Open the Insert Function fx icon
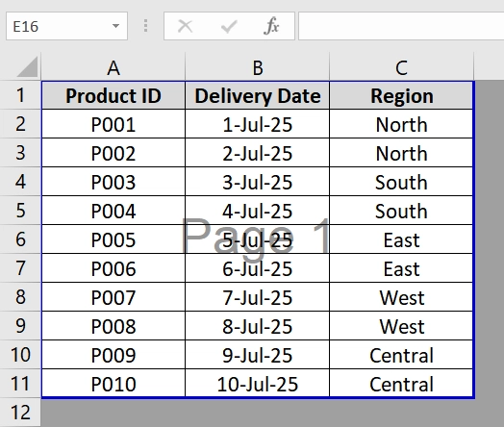Image resolution: width=504 pixels, height=427 pixels. [x=271, y=26]
